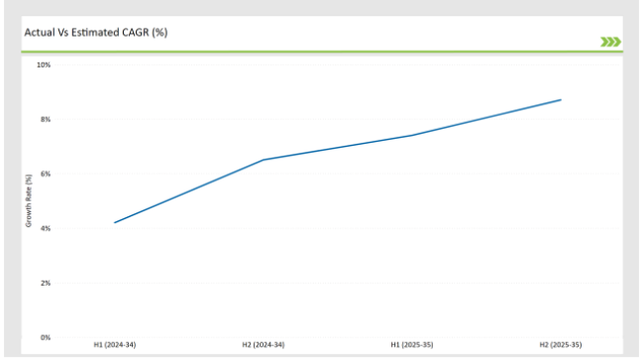Click the 2% y-axis tick label
644x362 pixels.
tap(46, 283)
